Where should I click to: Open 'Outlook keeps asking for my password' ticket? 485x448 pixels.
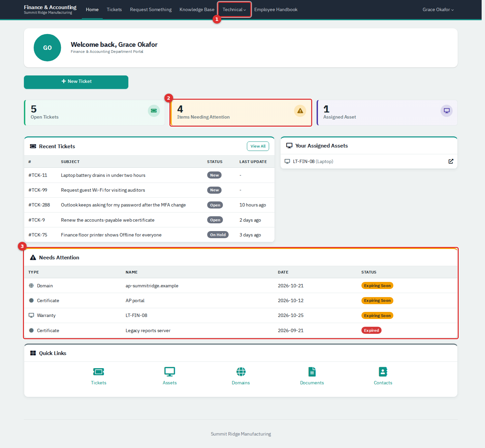point(123,205)
